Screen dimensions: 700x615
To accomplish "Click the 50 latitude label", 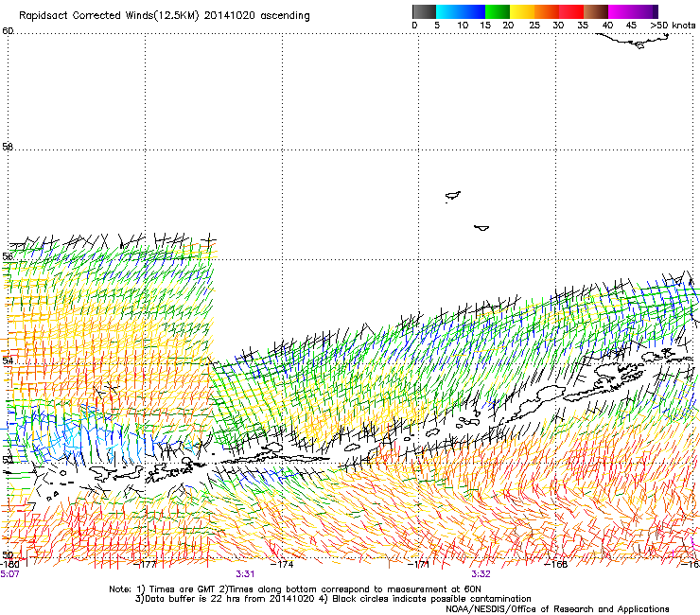I will click(8, 554).
